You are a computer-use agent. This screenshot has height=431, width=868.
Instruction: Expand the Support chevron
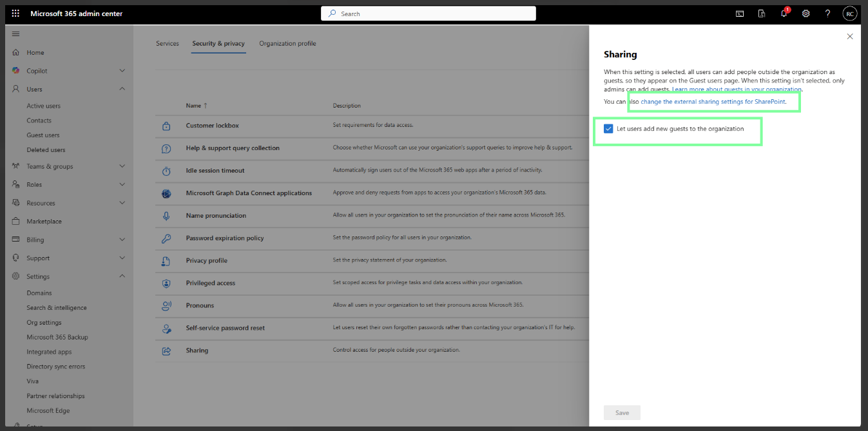[x=122, y=258]
